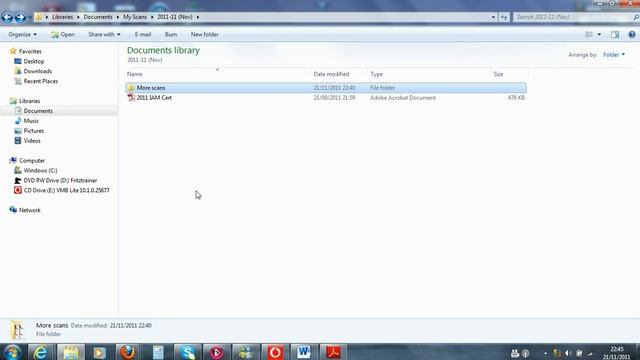Viewport: 640px width, 360px height.
Task: Open the Vodafone app on the taskbar
Action: (x=275, y=352)
